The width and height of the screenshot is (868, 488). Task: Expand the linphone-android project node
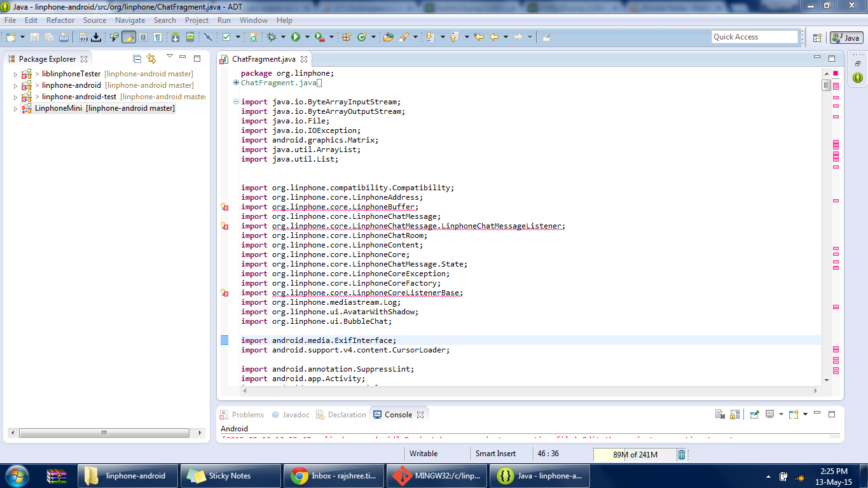(x=16, y=86)
